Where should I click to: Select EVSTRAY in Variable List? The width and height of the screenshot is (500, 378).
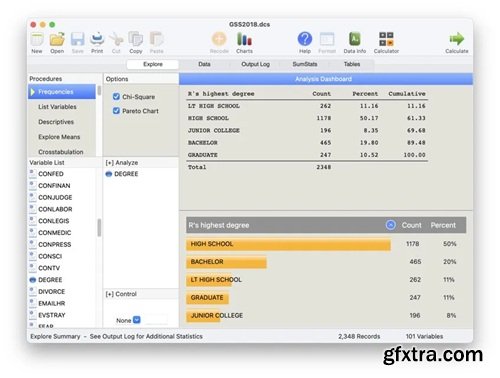tap(52, 315)
